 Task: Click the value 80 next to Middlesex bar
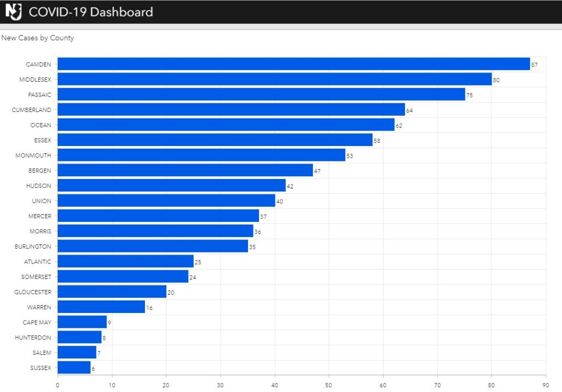coord(496,80)
